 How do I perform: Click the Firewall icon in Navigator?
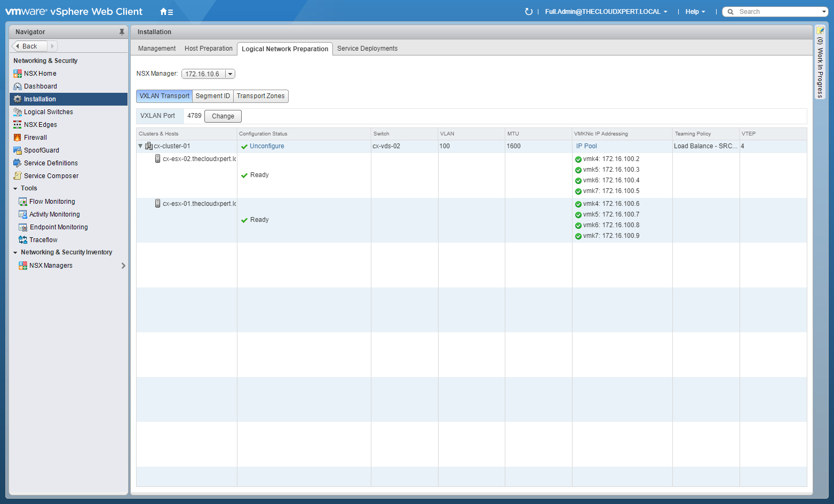click(x=18, y=138)
